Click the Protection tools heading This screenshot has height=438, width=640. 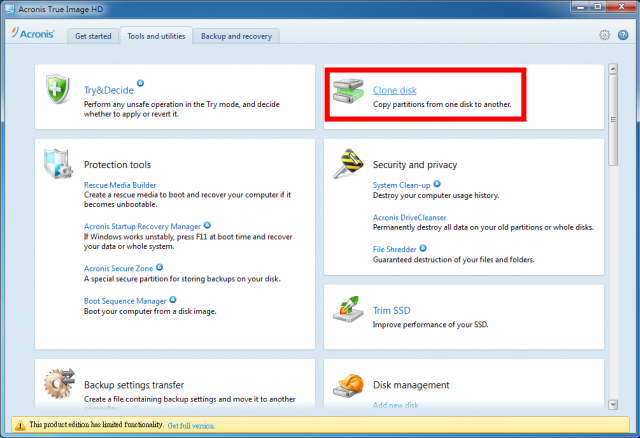117,165
